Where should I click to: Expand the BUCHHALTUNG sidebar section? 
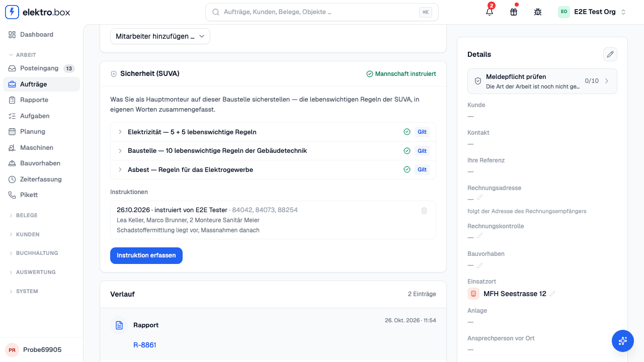tap(41, 253)
